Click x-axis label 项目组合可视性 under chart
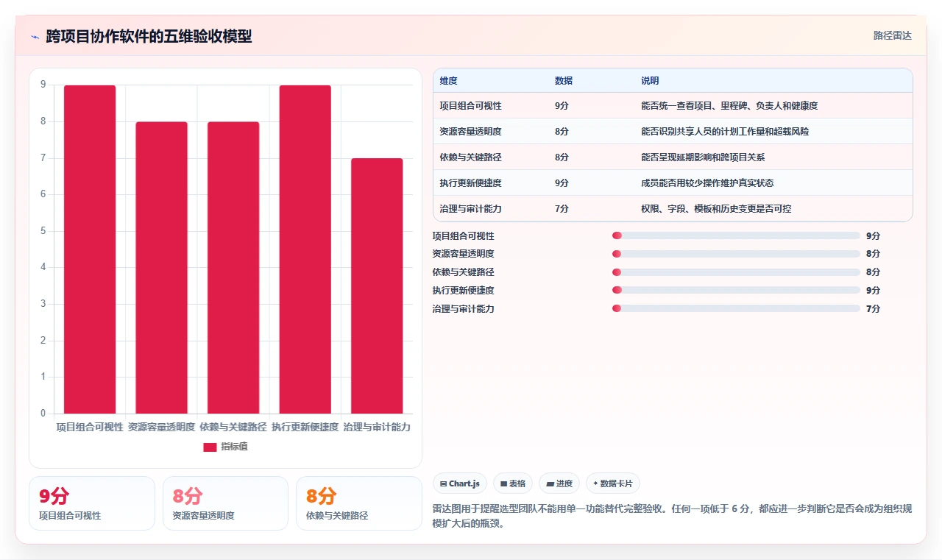Image resolution: width=942 pixels, height=560 pixels. click(90, 427)
